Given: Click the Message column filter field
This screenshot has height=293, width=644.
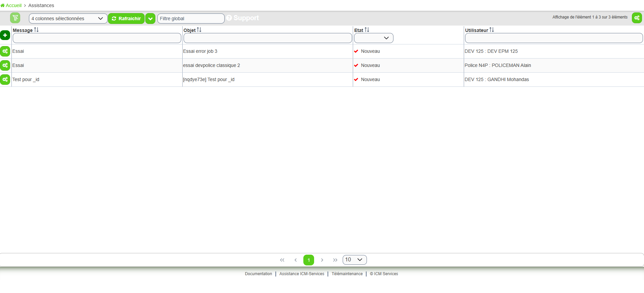Looking at the screenshot, I should click(x=97, y=38).
